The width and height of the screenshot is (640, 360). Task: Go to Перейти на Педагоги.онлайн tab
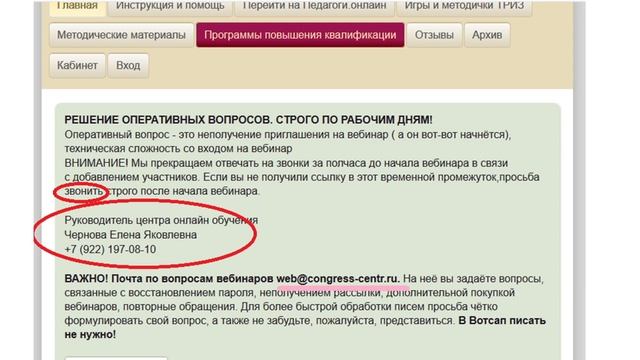[x=314, y=7]
